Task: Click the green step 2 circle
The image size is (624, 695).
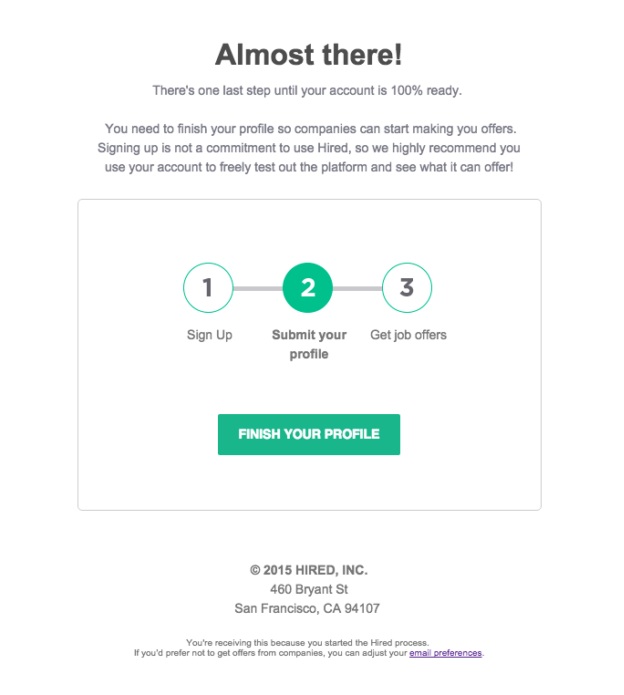Action: point(308,288)
